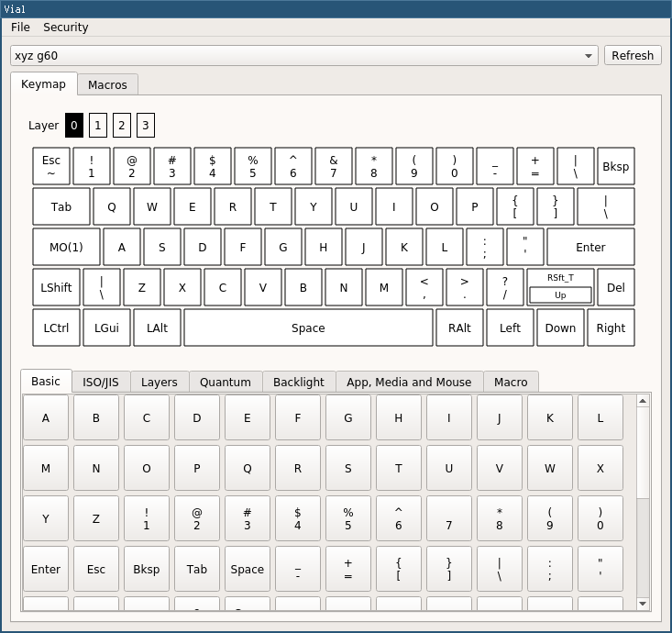Open the File menu

click(20, 27)
